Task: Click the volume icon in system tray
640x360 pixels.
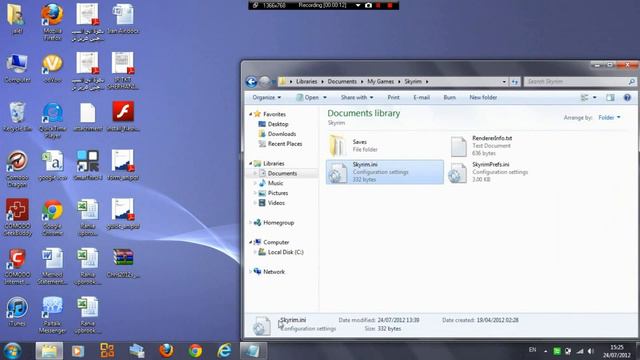Action: (591, 351)
